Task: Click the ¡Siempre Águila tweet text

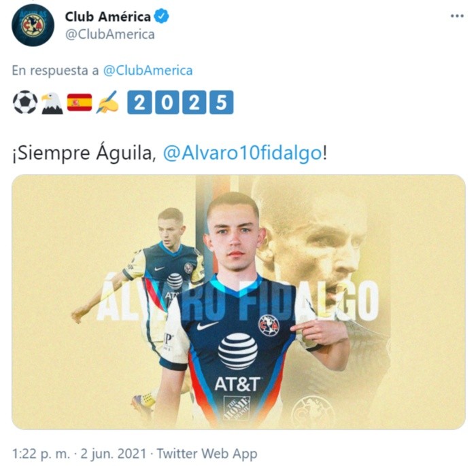Action: pyautogui.click(x=84, y=153)
